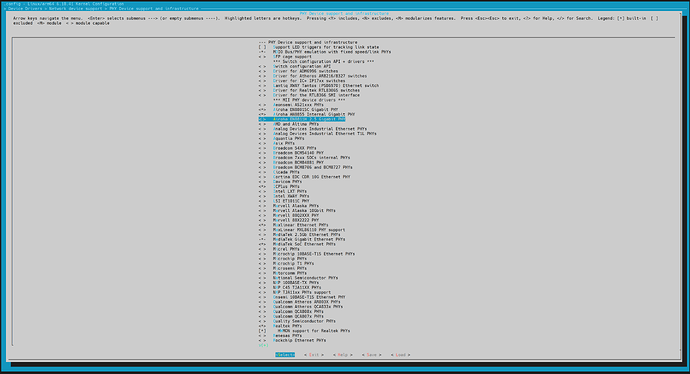Select Microchip 10BASE-T1S Ethernet PHYs
Image resolution: width=690 pixels, height=374 pixels.
coord(307,254)
